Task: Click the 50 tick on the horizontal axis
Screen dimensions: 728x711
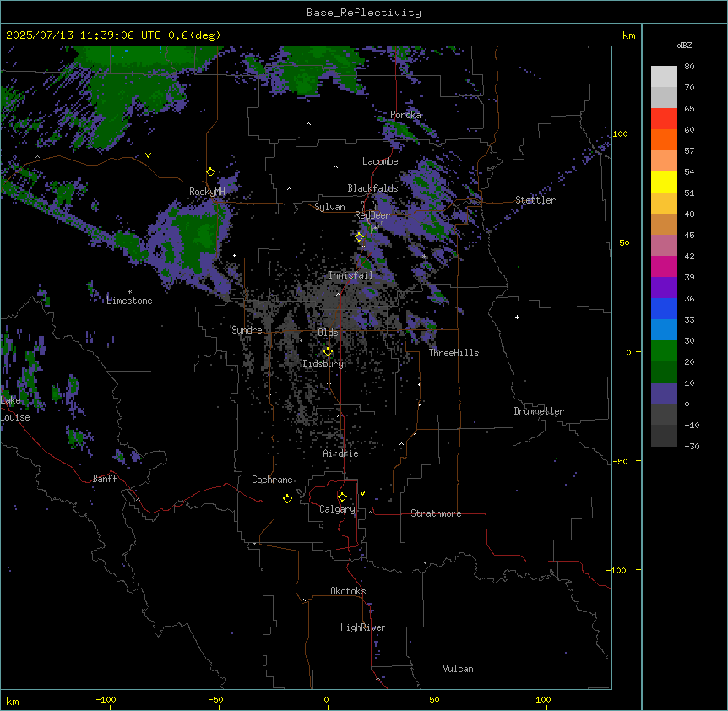Action: click(x=434, y=699)
